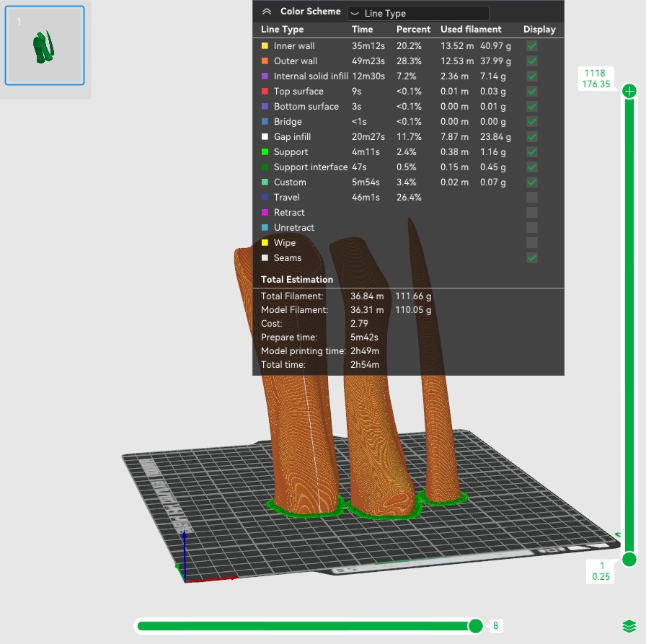This screenshot has width=646, height=644.
Task: Click the Model Filament 110.05 g value
Action: tap(413, 310)
